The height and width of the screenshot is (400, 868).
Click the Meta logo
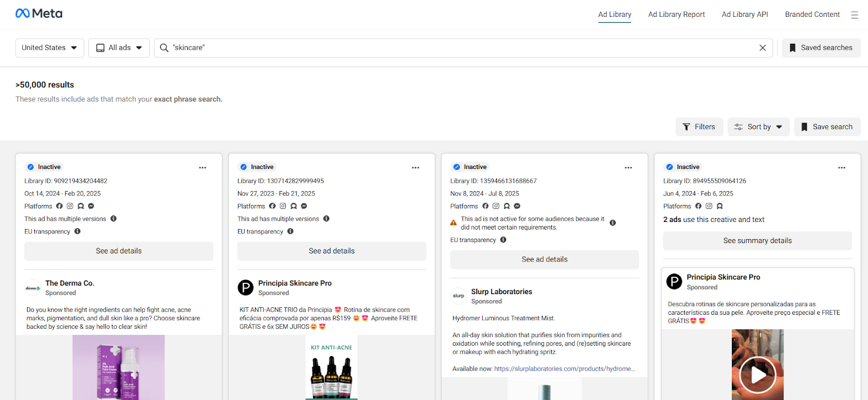point(39,14)
